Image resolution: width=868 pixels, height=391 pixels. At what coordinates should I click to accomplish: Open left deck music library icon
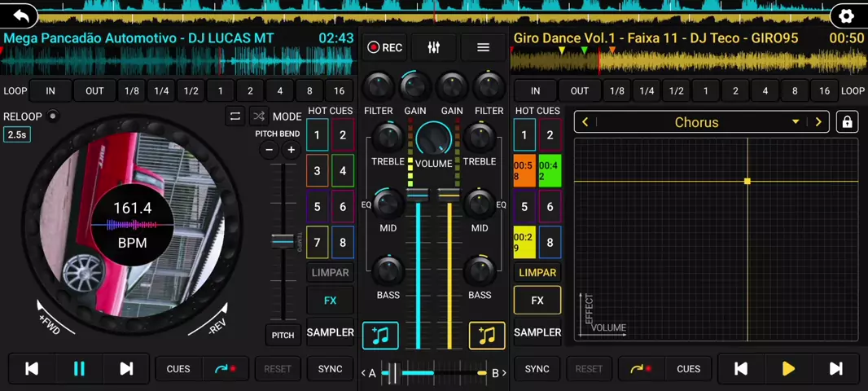[x=380, y=336]
